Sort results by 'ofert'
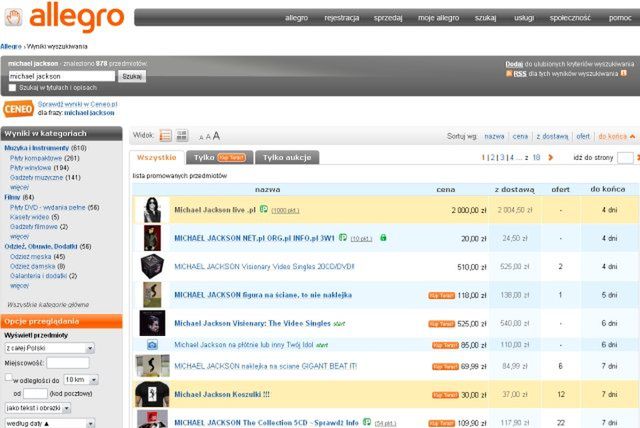Screen dimensions: 640x428 583,136
